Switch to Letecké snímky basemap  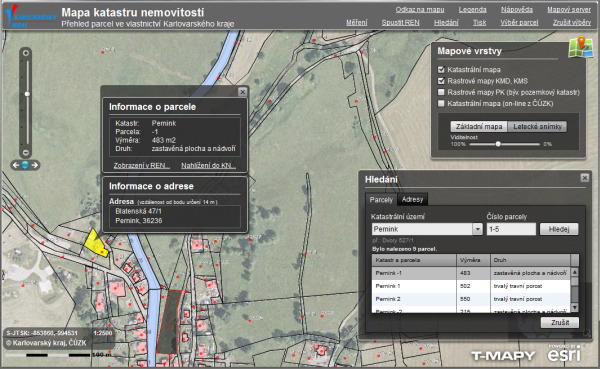pyautogui.click(x=537, y=126)
